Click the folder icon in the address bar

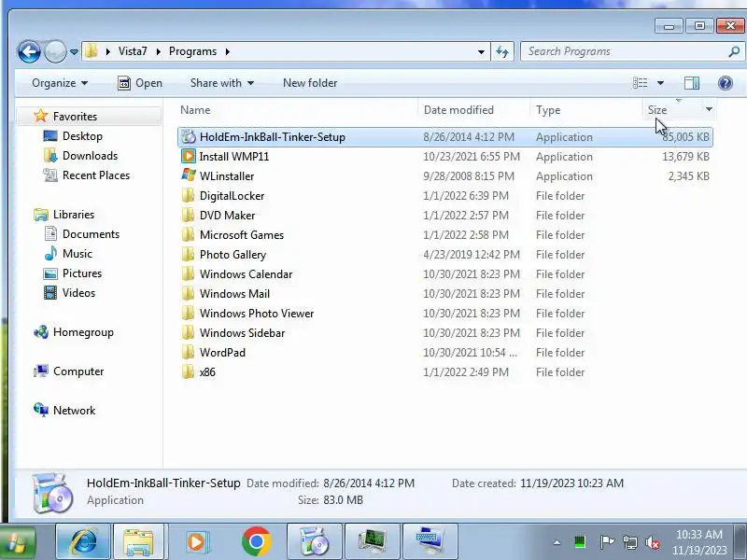coord(92,51)
